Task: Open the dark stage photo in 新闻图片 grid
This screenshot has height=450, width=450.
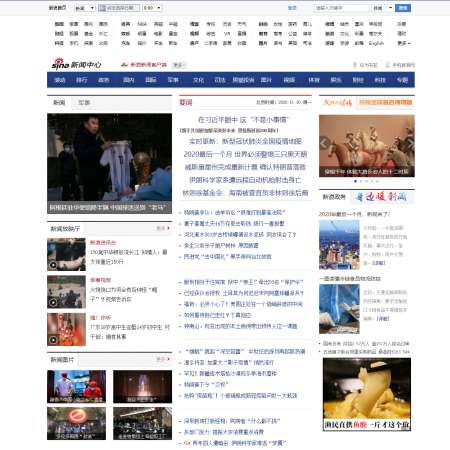Action: click(x=142, y=386)
